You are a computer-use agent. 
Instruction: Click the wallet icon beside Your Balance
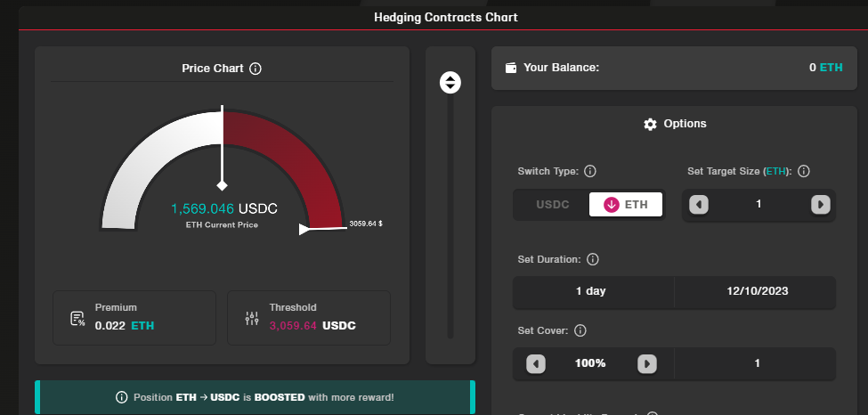click(x=511, y=69)
